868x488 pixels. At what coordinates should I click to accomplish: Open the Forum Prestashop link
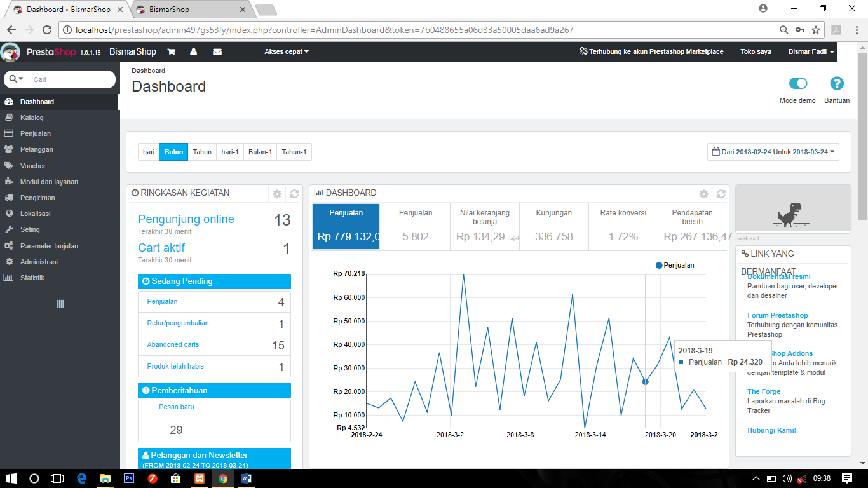778,315
